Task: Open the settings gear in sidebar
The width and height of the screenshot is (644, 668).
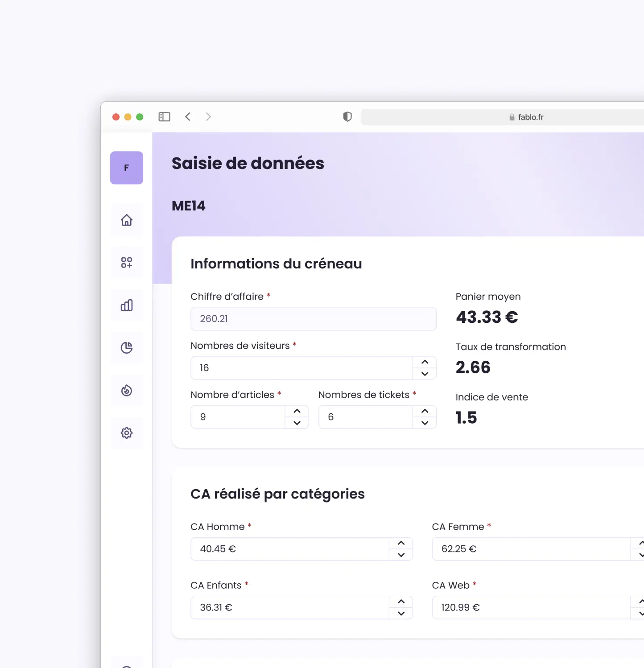Action: coord(127,433)
